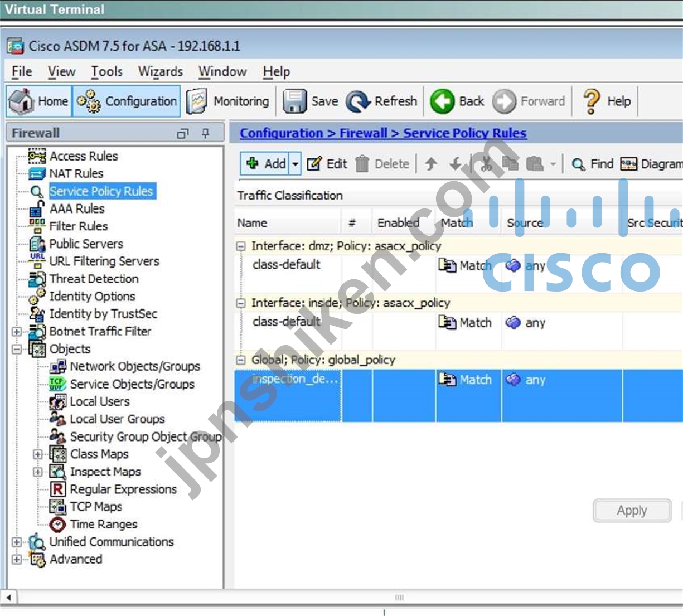Screen dimensions: 683x616
Task: Expand the Botnet Traffic Filter node
Action: [x=17, y=332]
